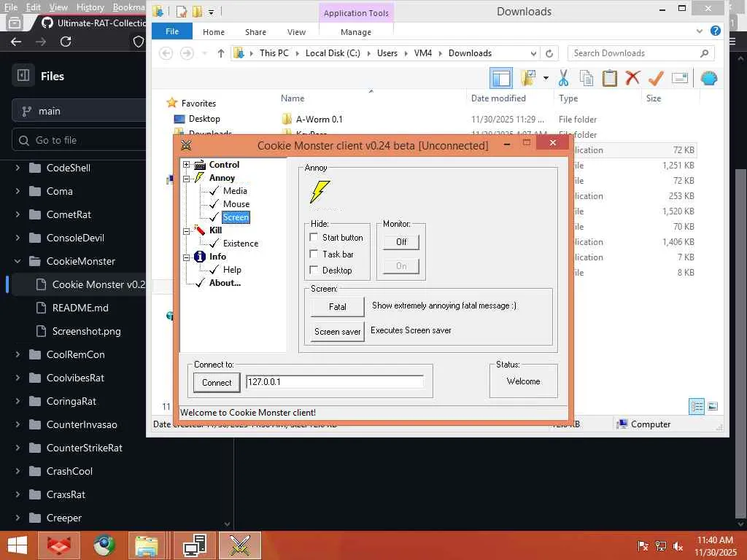Click the Kill dynamite icon

[x=200, y=230]
